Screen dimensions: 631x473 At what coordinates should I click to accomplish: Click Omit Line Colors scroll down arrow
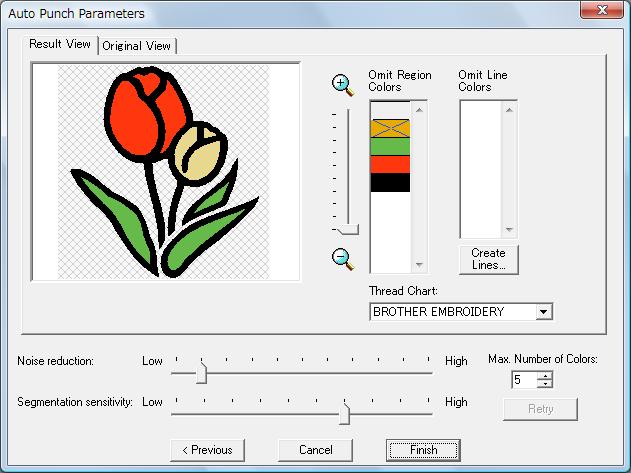click(x=509, y=229)
